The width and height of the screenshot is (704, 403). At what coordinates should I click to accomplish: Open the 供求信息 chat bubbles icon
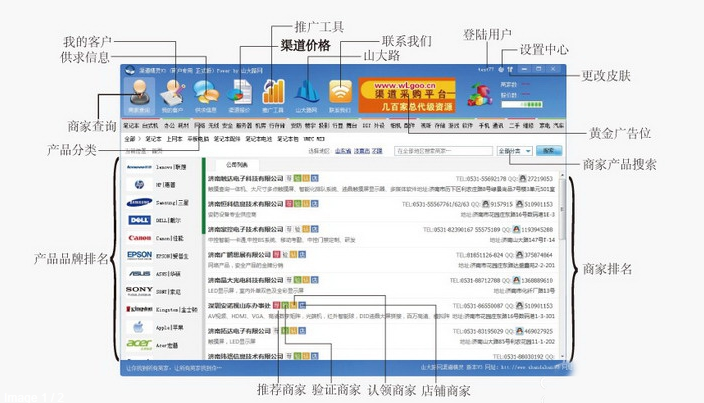pyautogui.click(x=206, y=96)
